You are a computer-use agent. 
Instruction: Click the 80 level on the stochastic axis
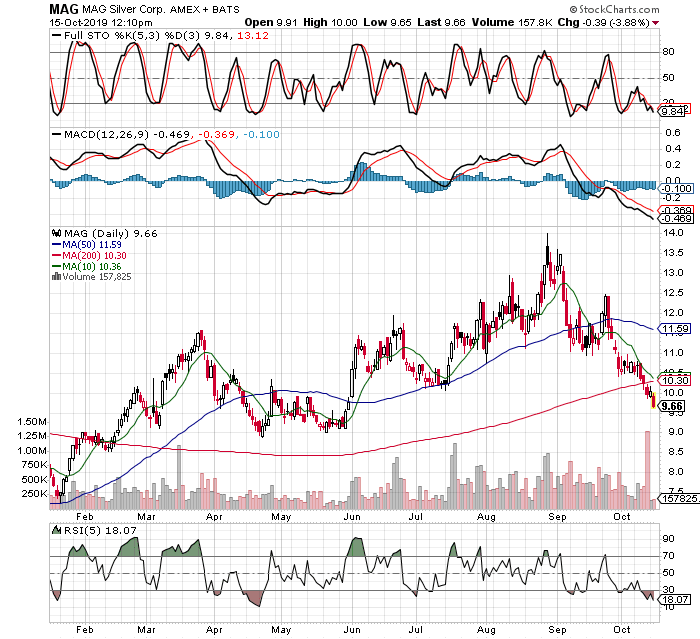(668, 52)
